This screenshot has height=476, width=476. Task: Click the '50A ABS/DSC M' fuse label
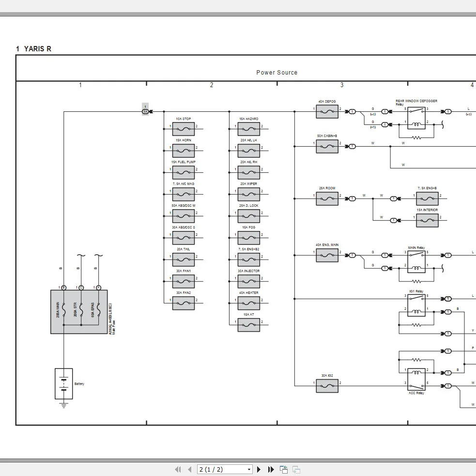point(184,206)
